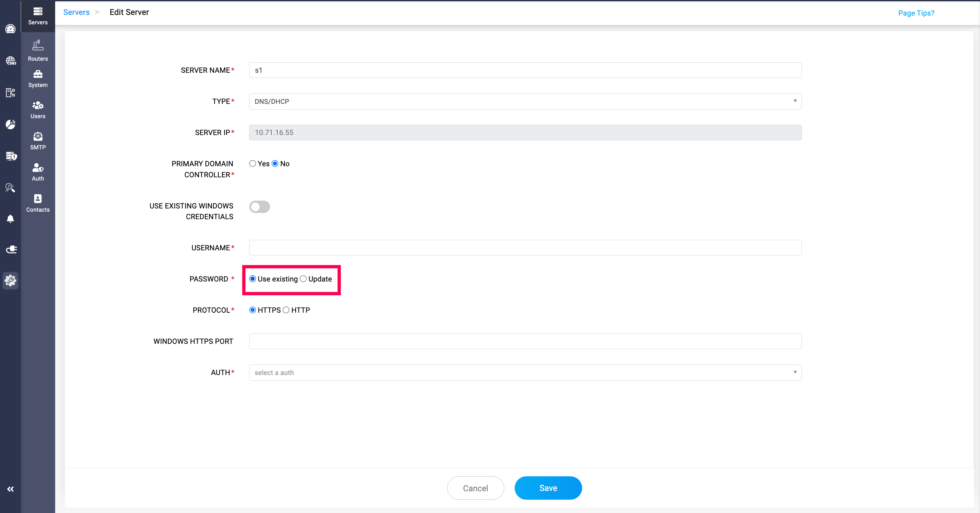Click the Servers breadcrumb link

click(x=76, y=12)
